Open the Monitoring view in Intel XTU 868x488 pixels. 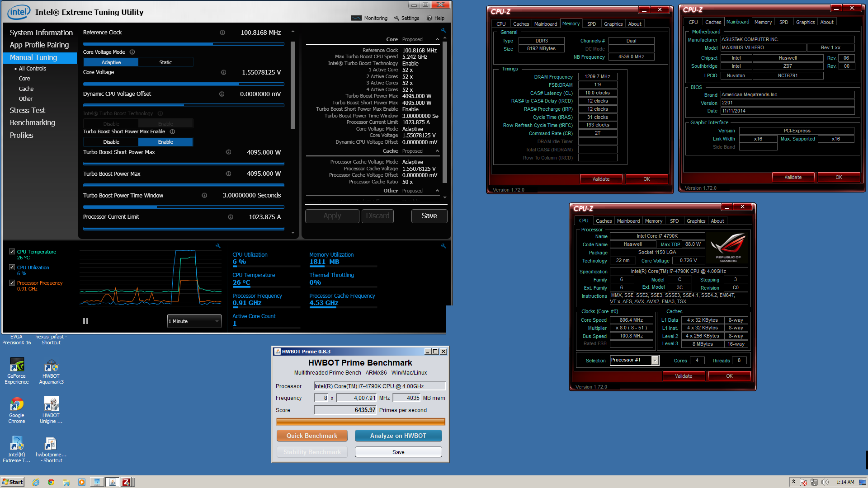[369, 18]
